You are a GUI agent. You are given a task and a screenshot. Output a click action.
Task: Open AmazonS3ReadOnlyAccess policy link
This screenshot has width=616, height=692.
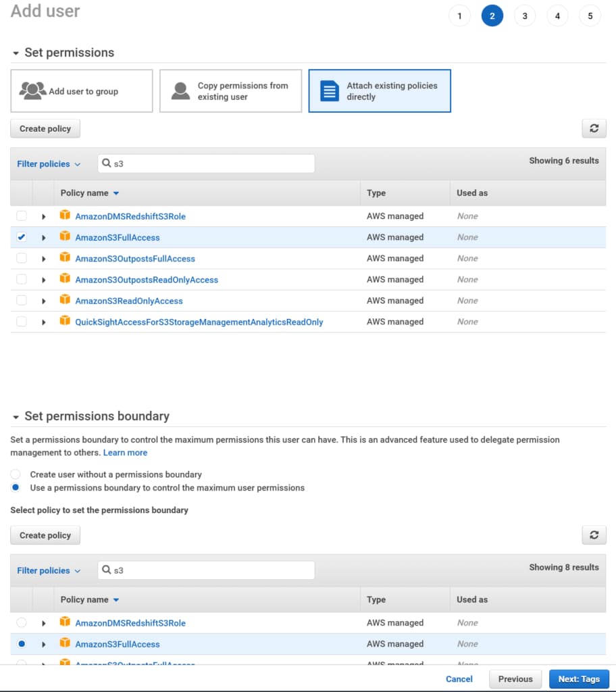129,301
